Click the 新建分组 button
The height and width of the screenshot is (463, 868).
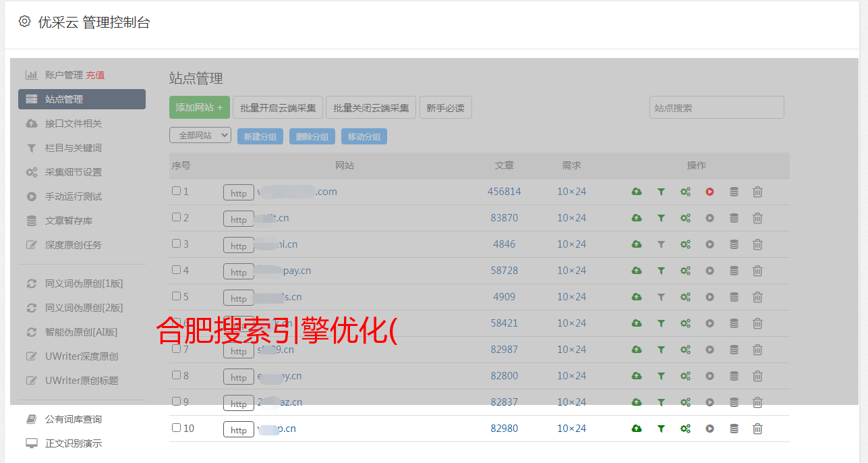260,136
